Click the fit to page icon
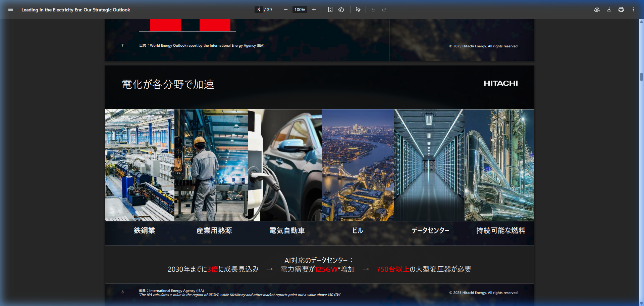 coord(330,10)
